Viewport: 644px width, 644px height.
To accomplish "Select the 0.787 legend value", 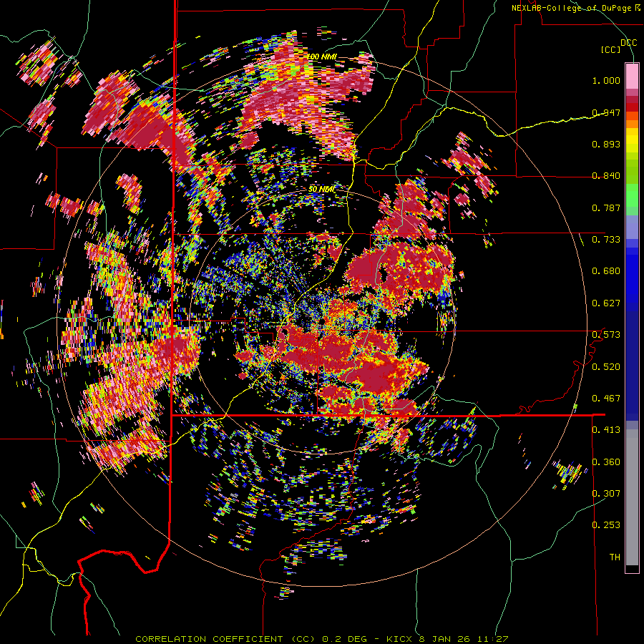I will (x=606, y=208).
